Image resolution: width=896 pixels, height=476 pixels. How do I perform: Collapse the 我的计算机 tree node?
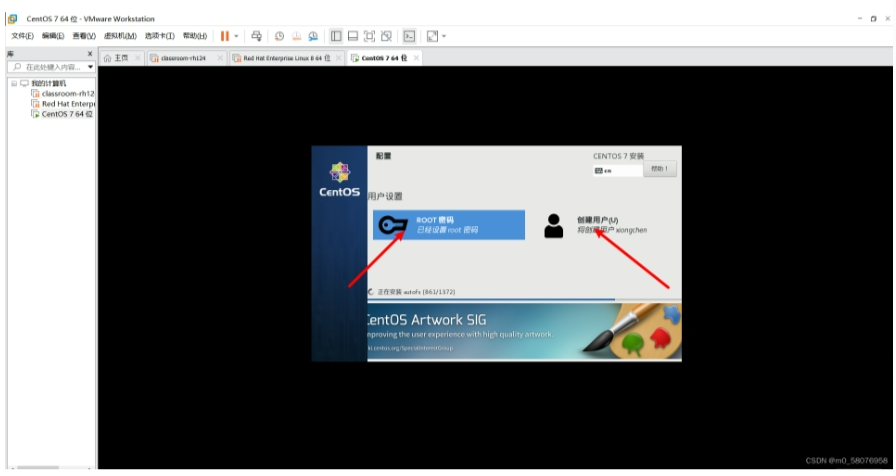point(14,83)
